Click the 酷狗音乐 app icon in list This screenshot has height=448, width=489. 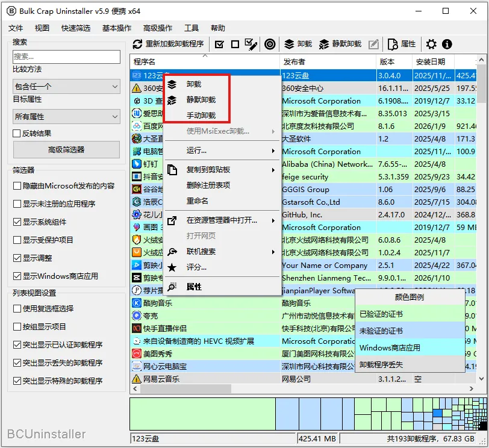(x=136, y=303)
